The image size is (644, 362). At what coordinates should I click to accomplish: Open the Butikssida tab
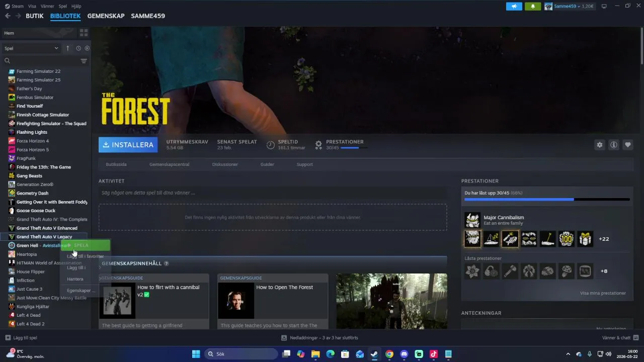(x=116, y=164)
